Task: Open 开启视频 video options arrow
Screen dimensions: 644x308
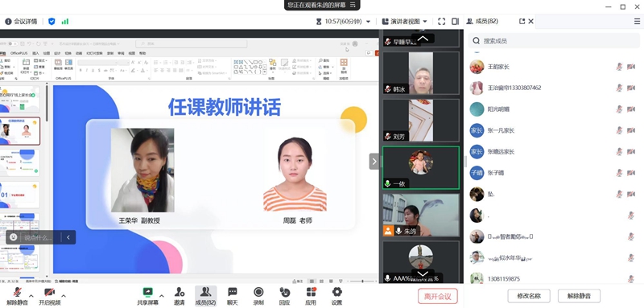Action: click(x=64, y=296)
